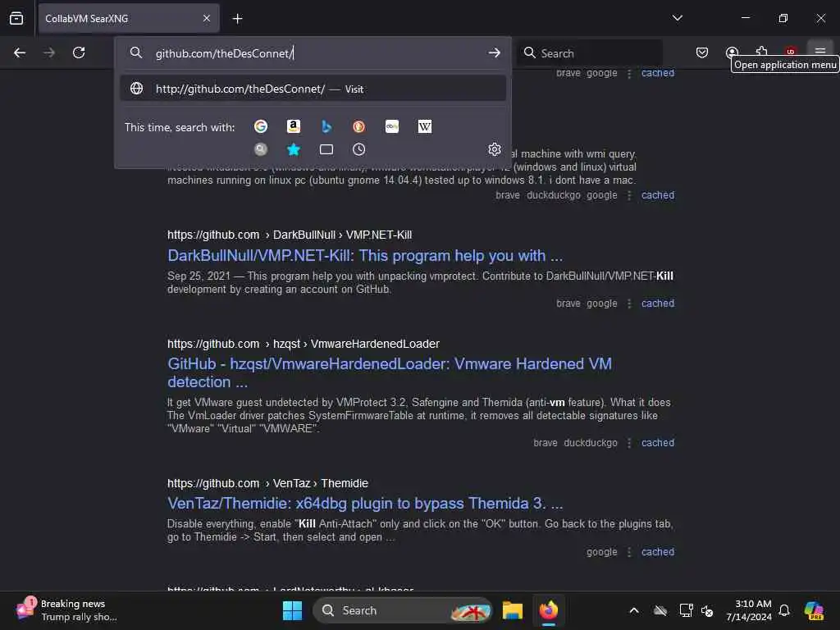Save page with the Pocket icon
The height and width of the screenshot is (630, 840).
(x=702, y=52)
